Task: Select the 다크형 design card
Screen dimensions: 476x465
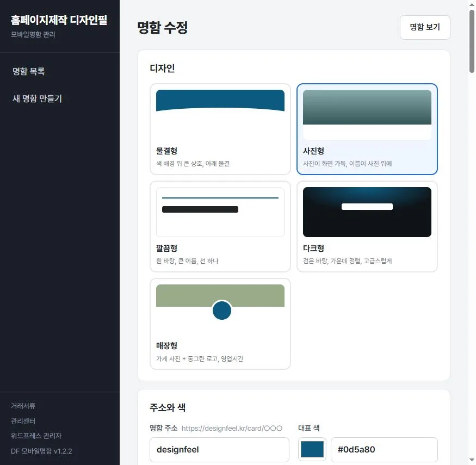Action: click(367, 226)
